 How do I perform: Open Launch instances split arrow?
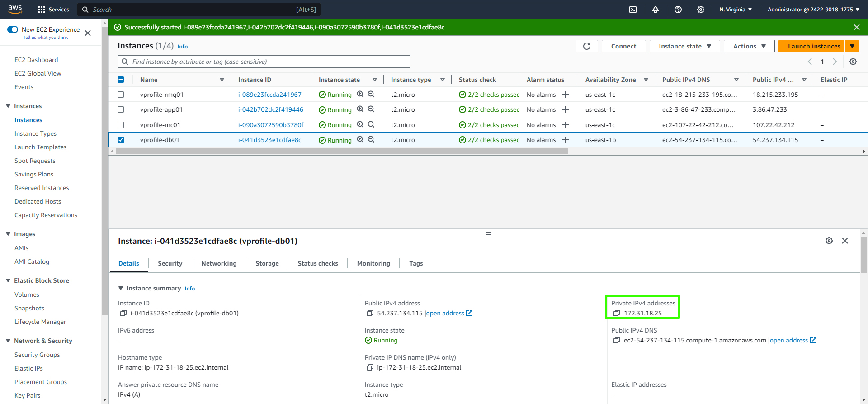(x=852, y=46)
